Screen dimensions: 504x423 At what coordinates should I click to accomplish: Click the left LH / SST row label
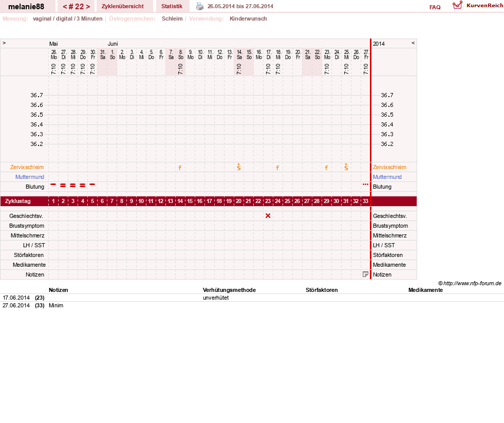[34, 245]
